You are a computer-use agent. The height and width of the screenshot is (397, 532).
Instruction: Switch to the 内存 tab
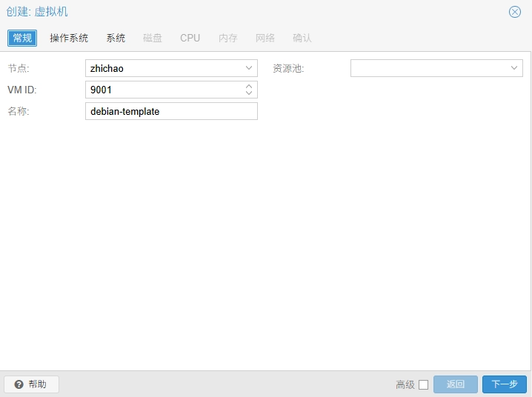click(x=228, y=38)
